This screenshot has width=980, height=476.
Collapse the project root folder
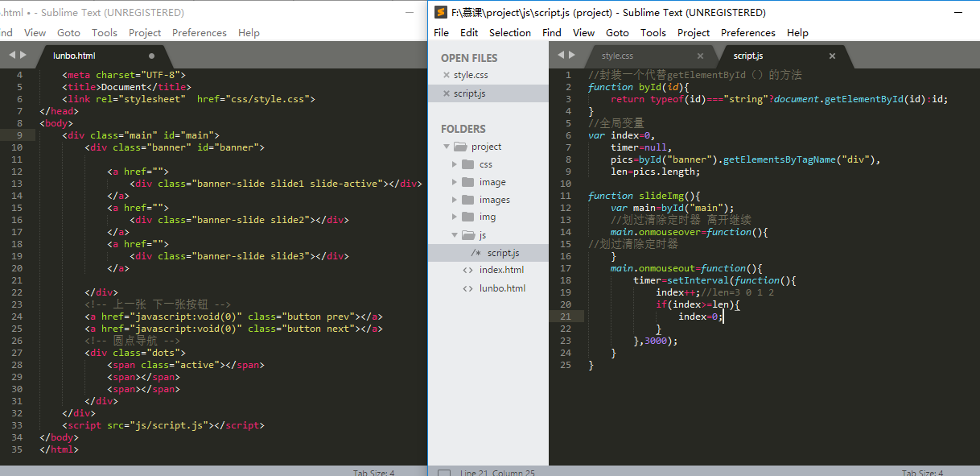[447, 147]
